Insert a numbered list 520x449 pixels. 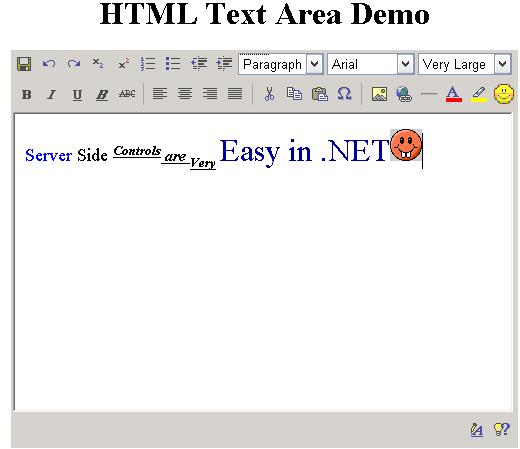[148, 64]
